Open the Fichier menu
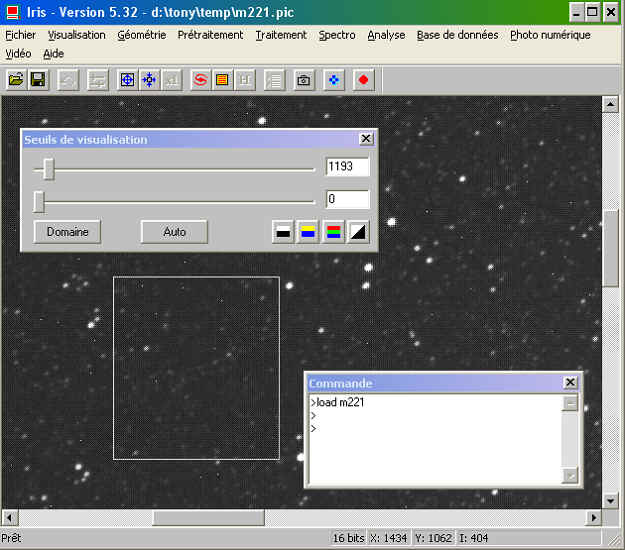625x550 pixels. tap(20, 35)
